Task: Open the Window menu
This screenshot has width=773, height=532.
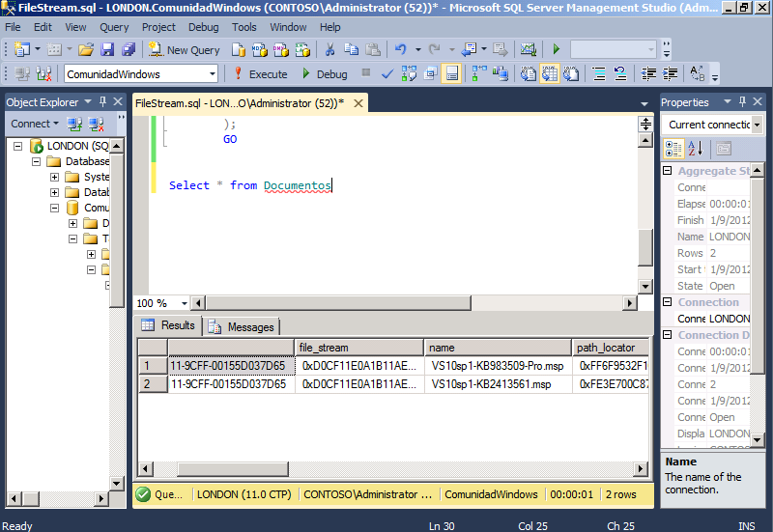Action: point(288,27)
